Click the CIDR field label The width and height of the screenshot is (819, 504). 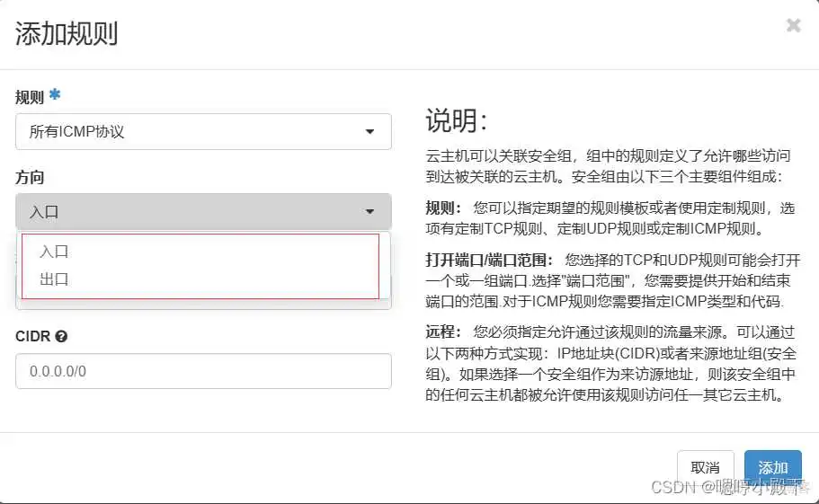point(33,337)
